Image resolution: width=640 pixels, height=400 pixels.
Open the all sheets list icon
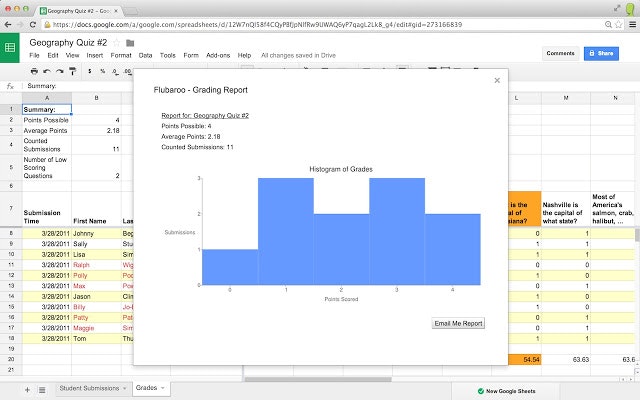tap(42, 390)
